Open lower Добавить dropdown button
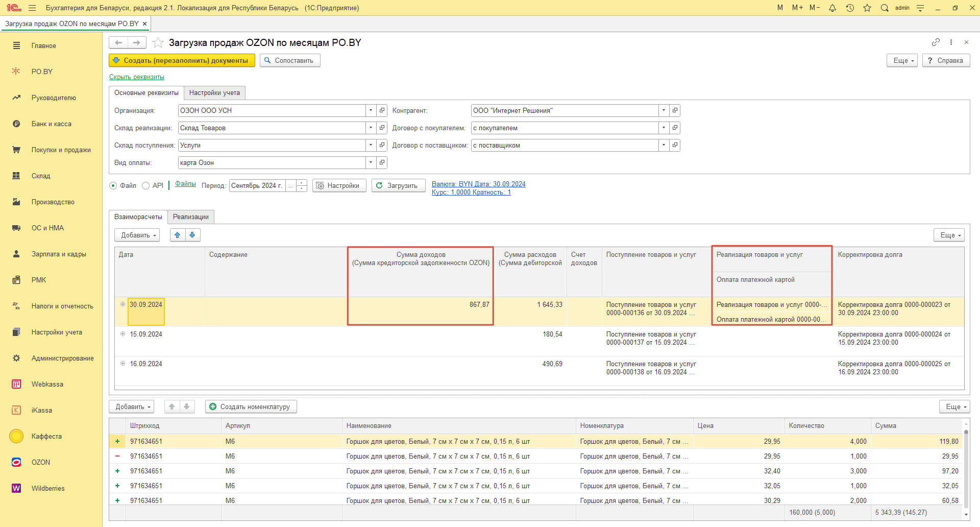980x527 pixels. (x=131, y=406)
